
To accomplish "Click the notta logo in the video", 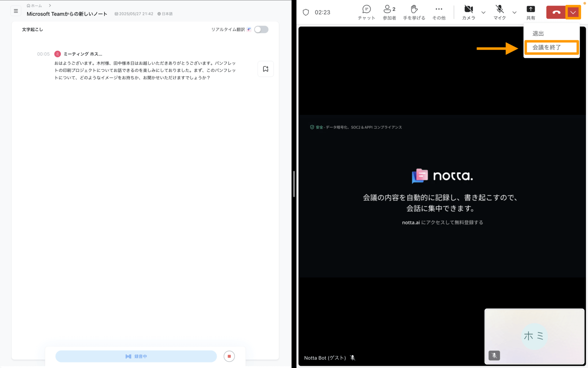I will click(x=442, y=176).
